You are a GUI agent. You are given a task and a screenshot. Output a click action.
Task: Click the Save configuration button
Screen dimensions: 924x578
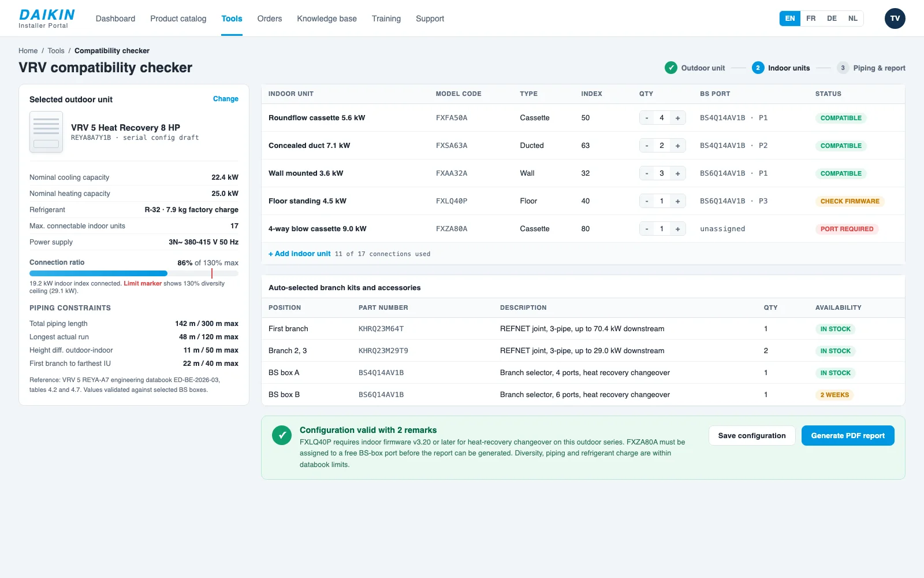(752, 436)
